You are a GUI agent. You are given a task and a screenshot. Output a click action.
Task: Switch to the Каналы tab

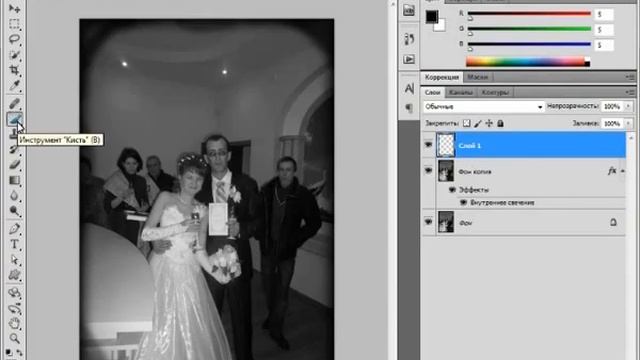(x=460, y=92)
